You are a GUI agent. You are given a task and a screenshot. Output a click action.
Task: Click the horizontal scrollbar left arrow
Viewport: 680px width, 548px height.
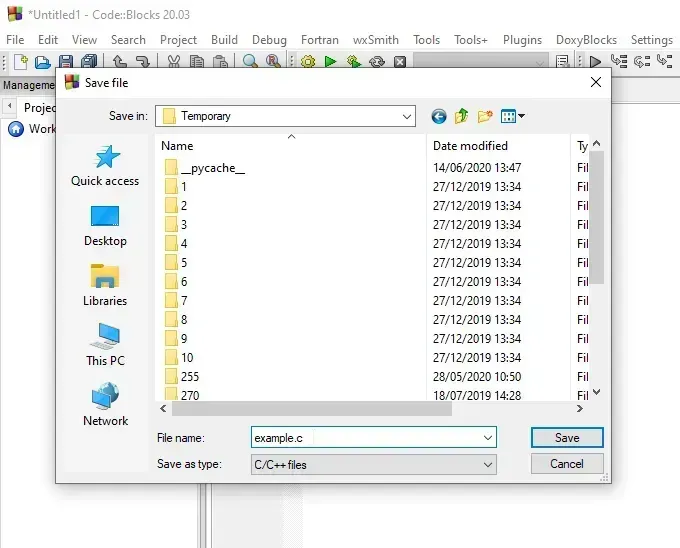tap(163, 408)
